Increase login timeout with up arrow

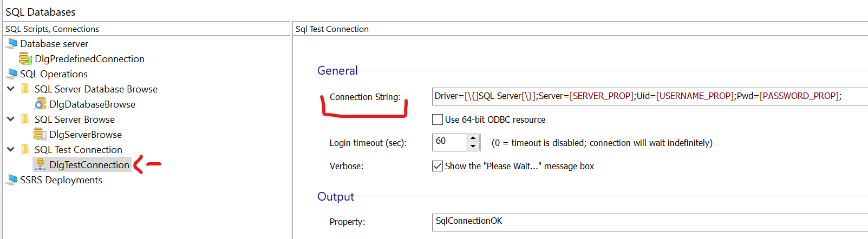tap(473, 138)
